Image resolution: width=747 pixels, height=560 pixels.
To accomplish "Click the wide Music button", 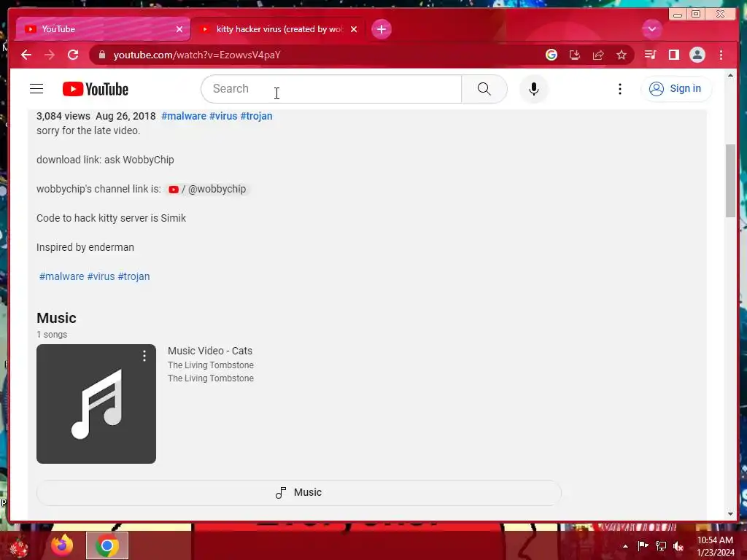I will click(x=298, y=492).
